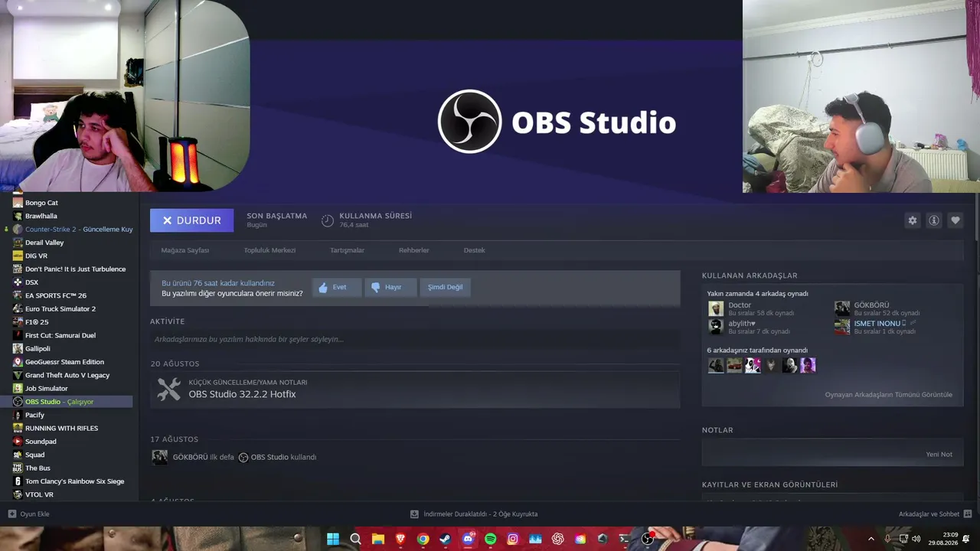
Task: Select friend Doctor in the friends list
Action: [740, 305]
